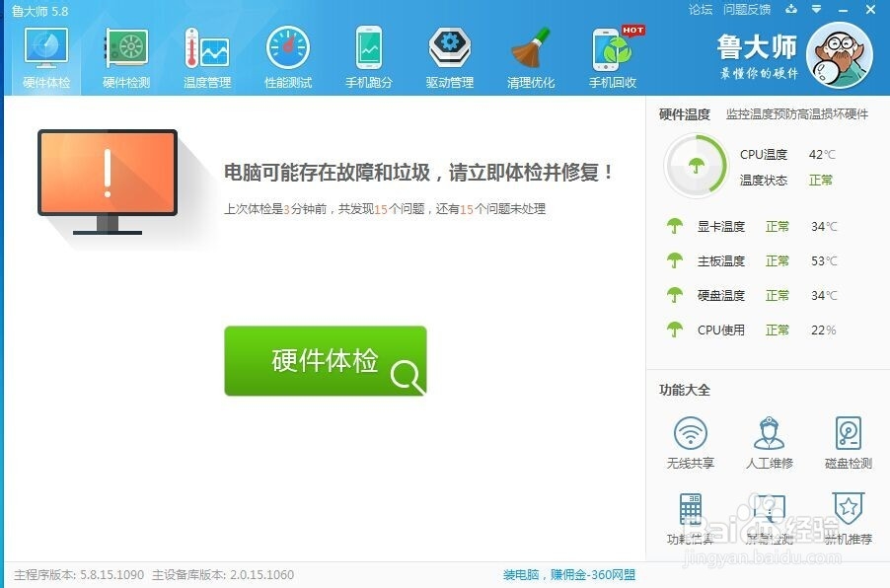
Task: Click the 主设备库版本 2.0.15.1060 text
Action: coord(223,575)
